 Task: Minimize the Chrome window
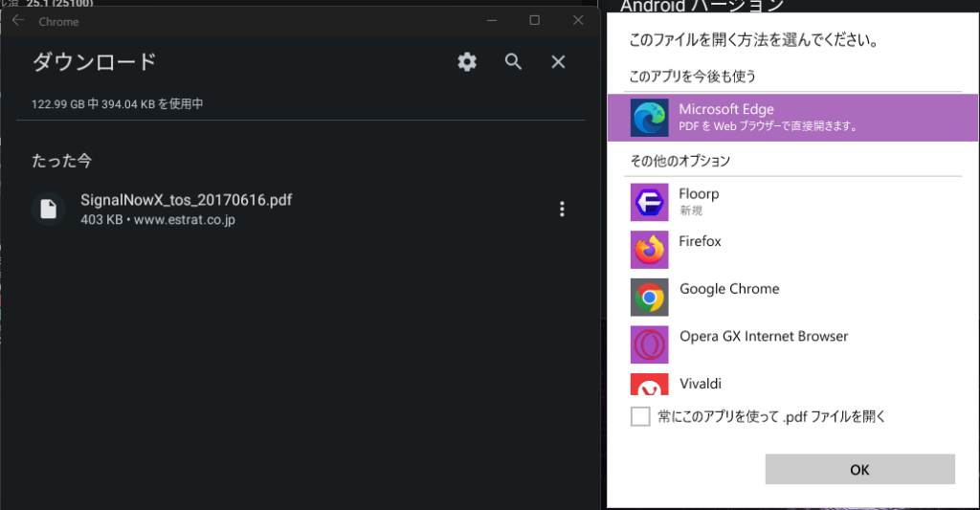(492, 21)
